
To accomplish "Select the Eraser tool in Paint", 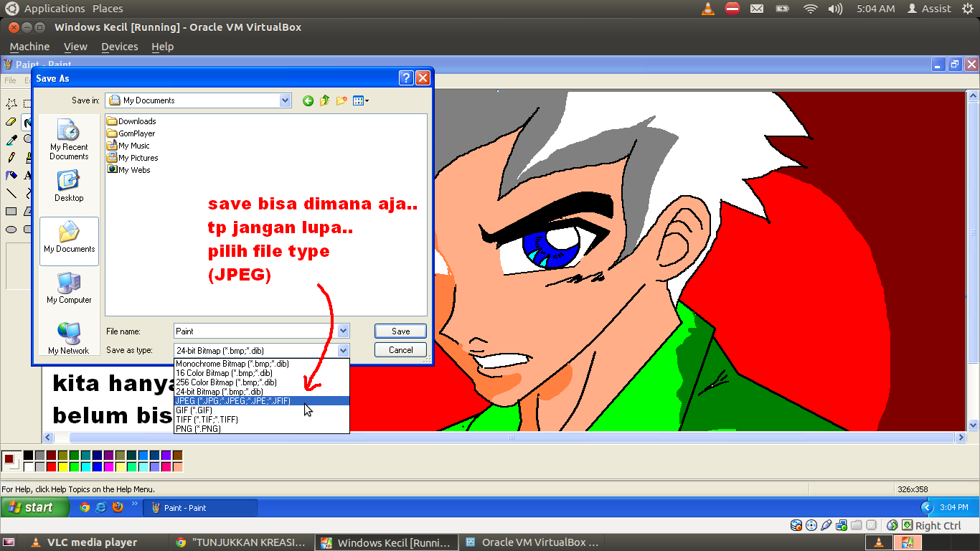I will click(11, 123).
